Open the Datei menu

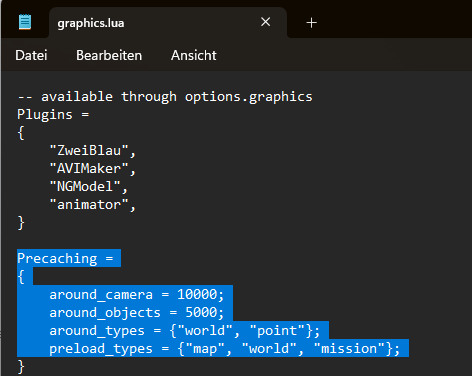click(x=31, y=55)
